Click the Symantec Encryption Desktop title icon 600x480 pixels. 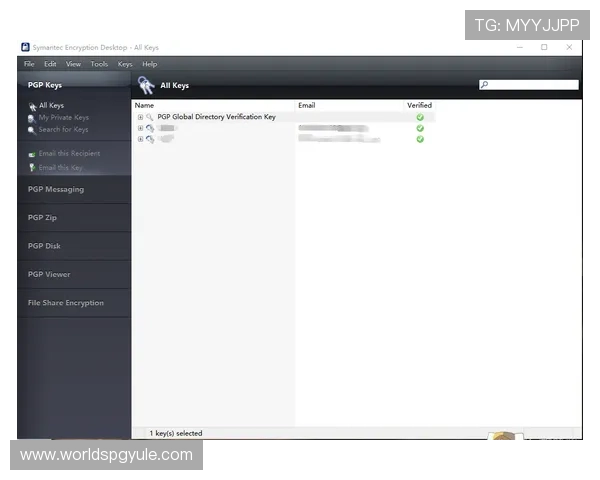[x=25, y=47]
